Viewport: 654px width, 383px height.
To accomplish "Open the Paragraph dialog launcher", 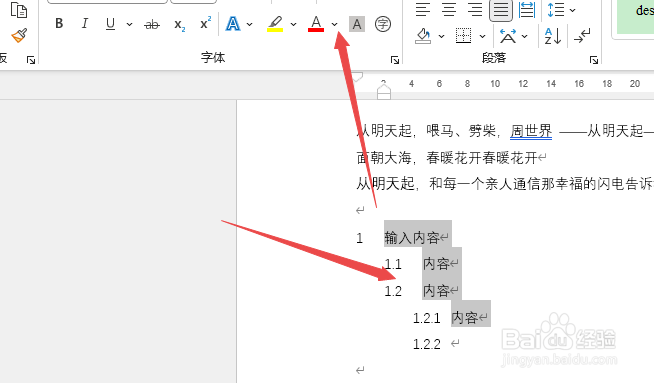I will 594,60.
